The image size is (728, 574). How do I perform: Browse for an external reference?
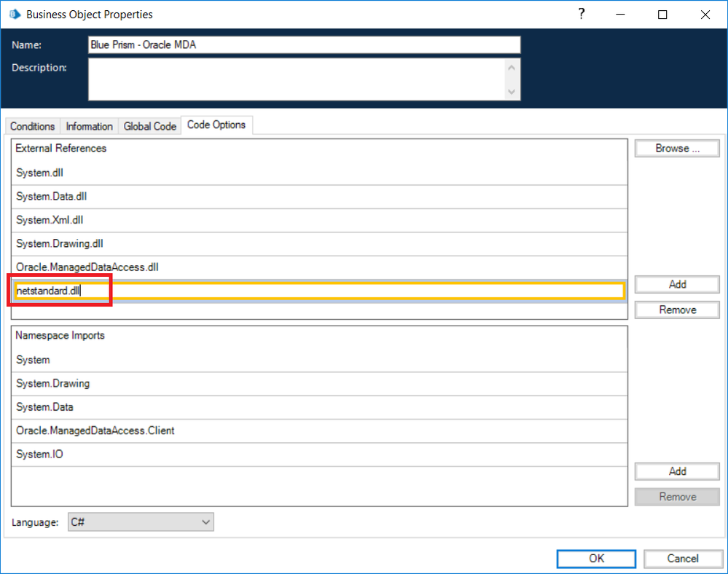coord(677,149)
